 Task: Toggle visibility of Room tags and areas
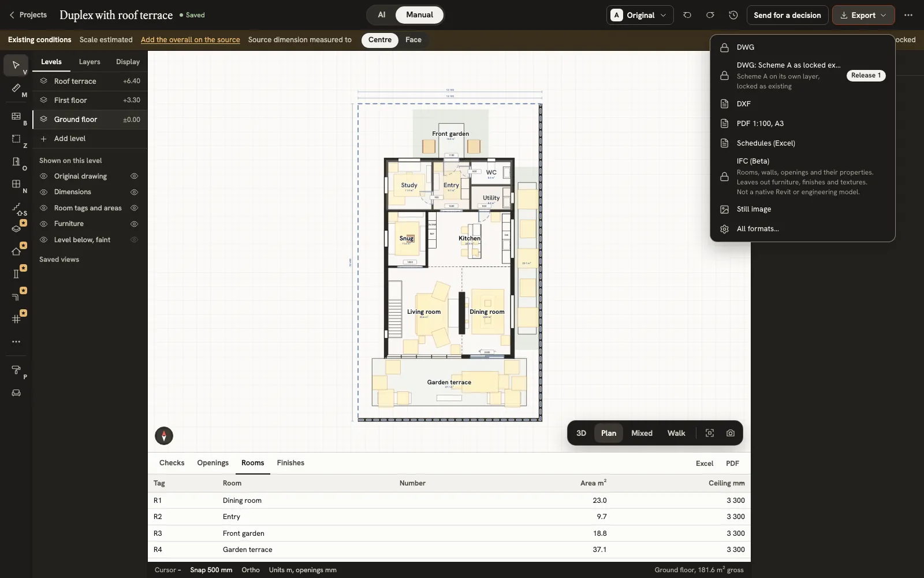tap(134, 208)
